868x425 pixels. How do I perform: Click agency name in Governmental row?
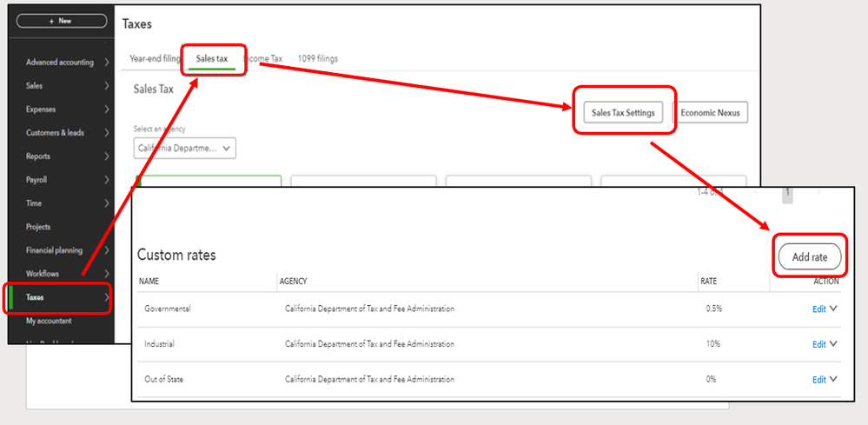pyautogui.click(x=370, y=309)
